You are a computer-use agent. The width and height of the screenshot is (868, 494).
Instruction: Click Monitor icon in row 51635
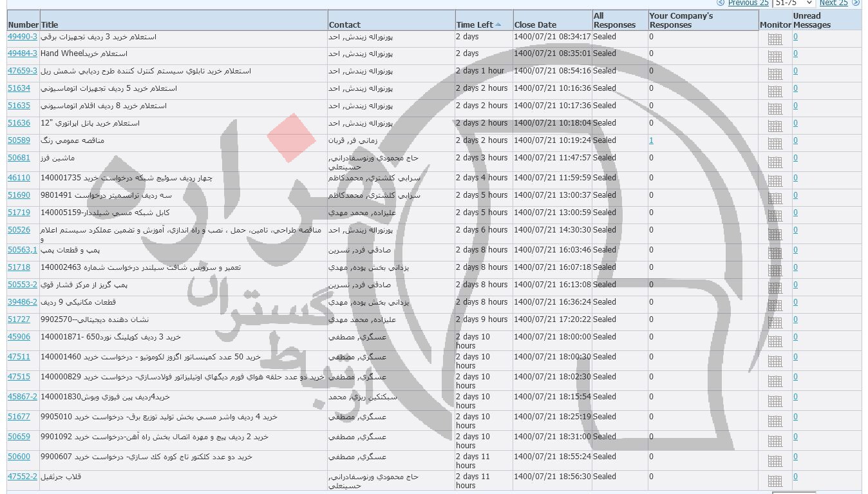[775, 109]
